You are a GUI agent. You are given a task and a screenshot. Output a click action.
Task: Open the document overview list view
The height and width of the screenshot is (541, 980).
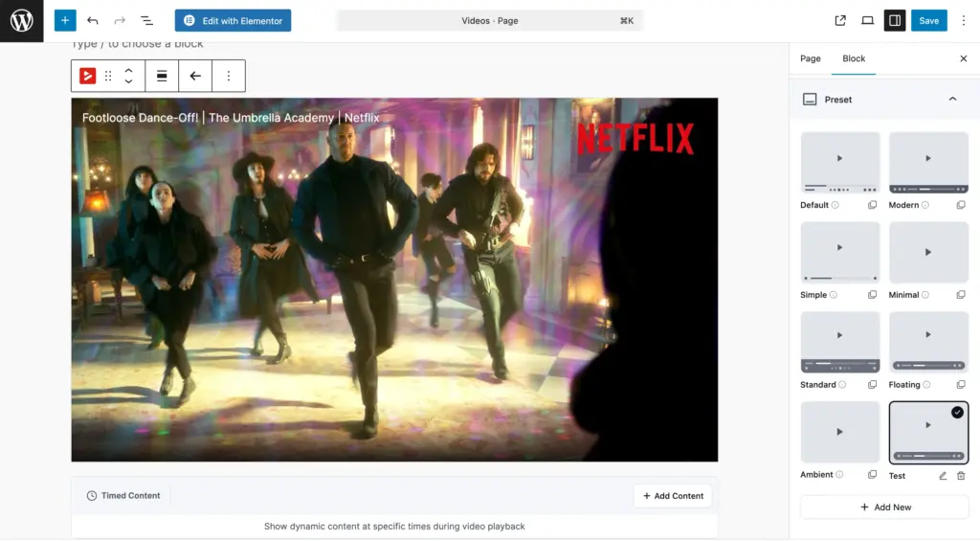pos(146,21)
